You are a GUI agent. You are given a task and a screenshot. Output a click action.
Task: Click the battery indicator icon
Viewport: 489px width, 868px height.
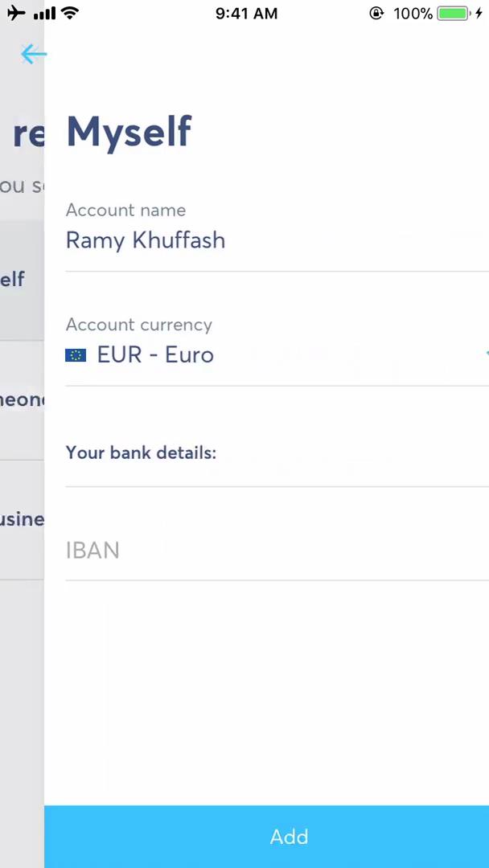(452, 13)
